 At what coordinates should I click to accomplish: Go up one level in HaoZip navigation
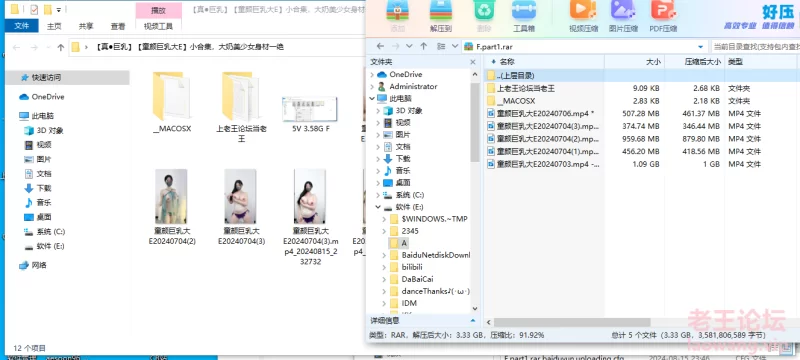point(423,46)
